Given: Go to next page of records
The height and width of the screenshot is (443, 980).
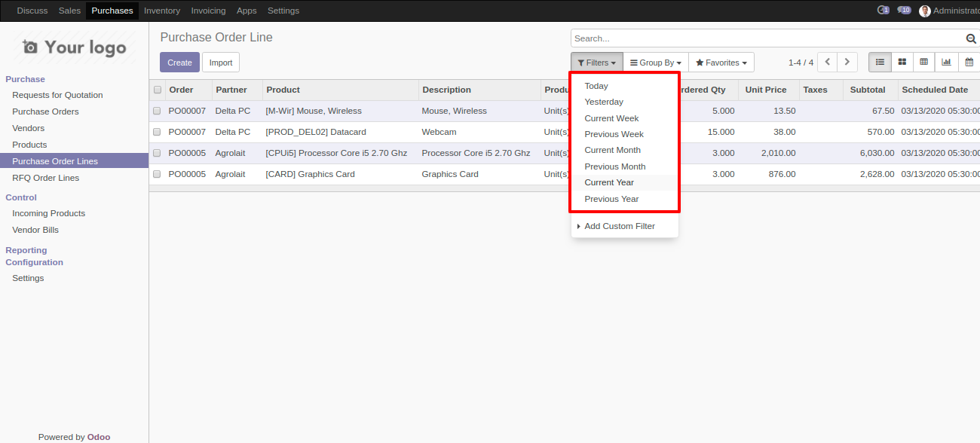Looking at the screenshot, I should point(847,63).
